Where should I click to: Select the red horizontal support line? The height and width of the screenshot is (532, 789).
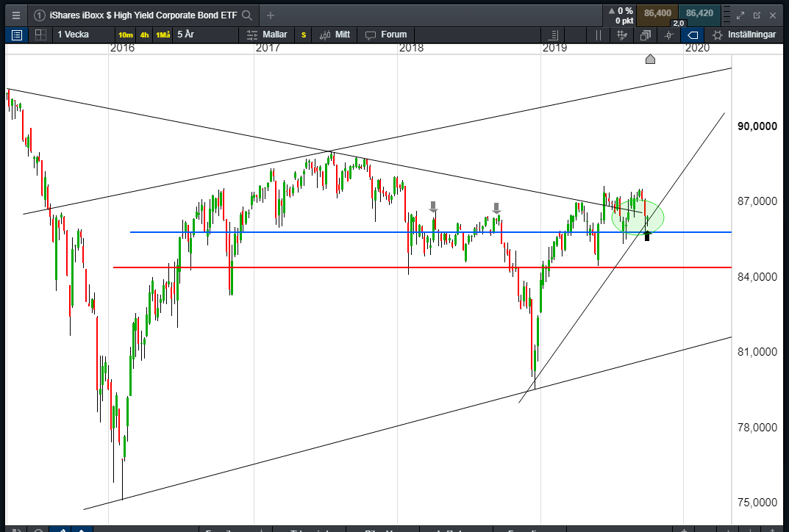pos(422,267)
